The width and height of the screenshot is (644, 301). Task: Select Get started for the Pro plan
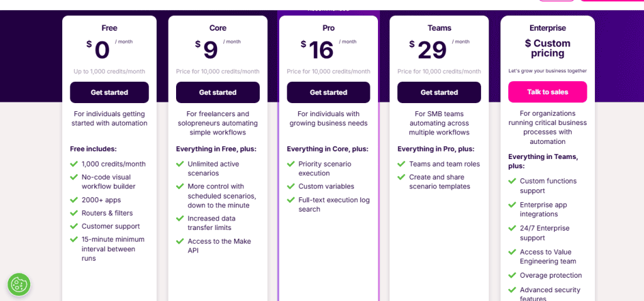click(x=328, y=92)
